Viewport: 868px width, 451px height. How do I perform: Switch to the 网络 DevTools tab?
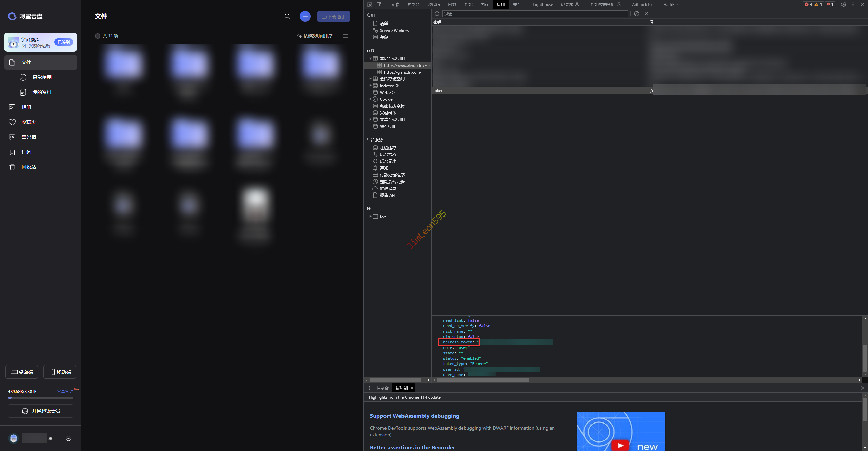[x=452, y=4]
